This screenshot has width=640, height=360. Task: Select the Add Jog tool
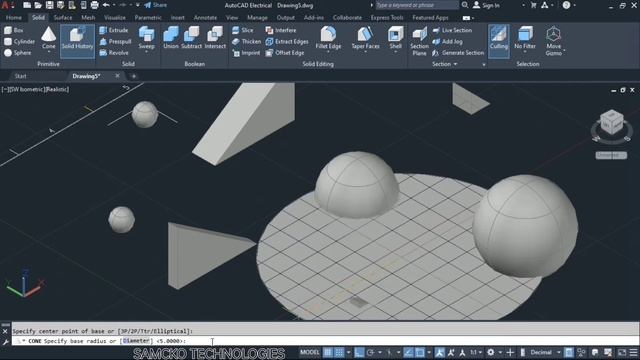(447, 42)
